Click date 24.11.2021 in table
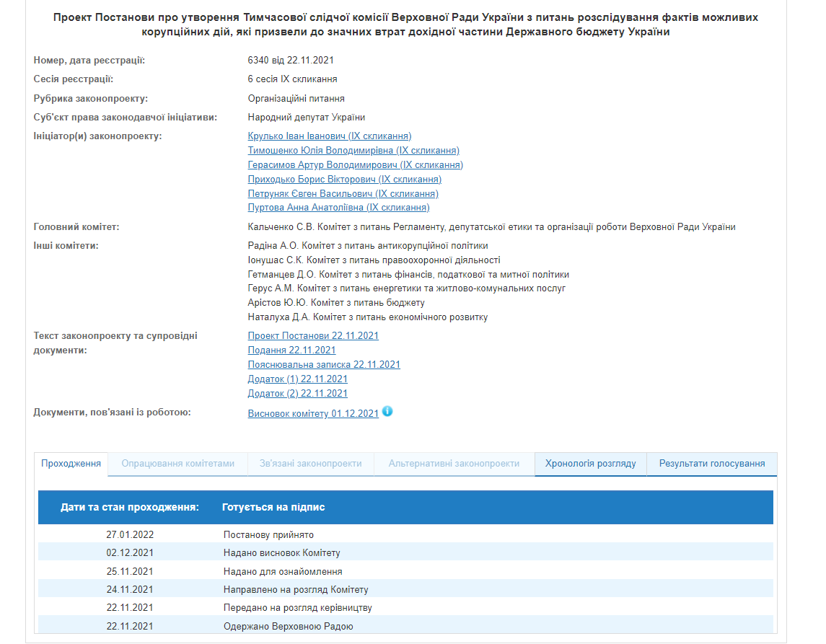The image size is (826, 644). tap(130, 589)
